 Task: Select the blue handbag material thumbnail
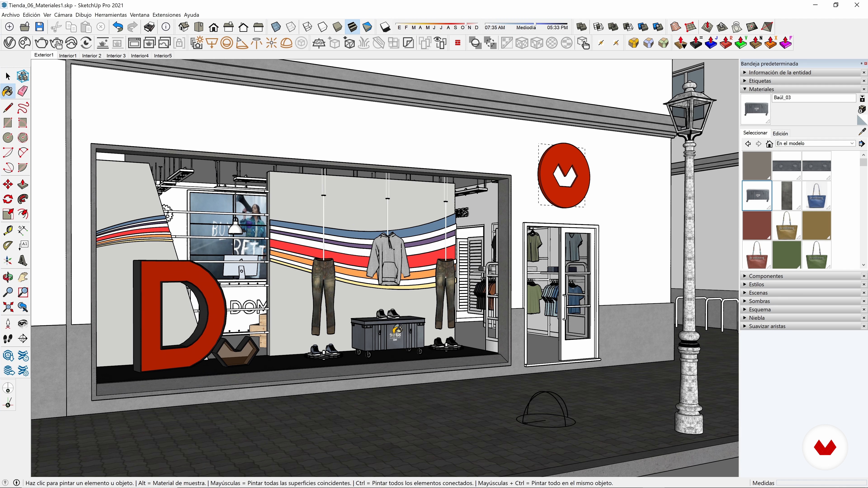816,196
